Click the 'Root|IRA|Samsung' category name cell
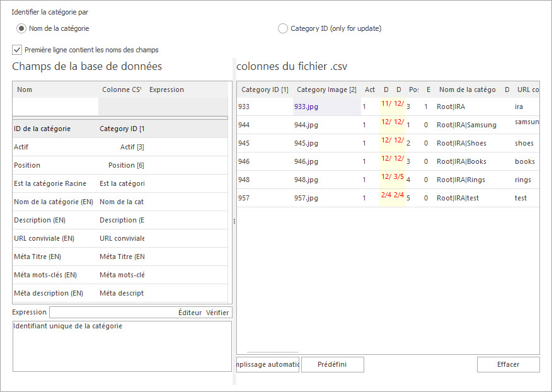The width and height of the screenshot is (552, 392). (468, 125)
